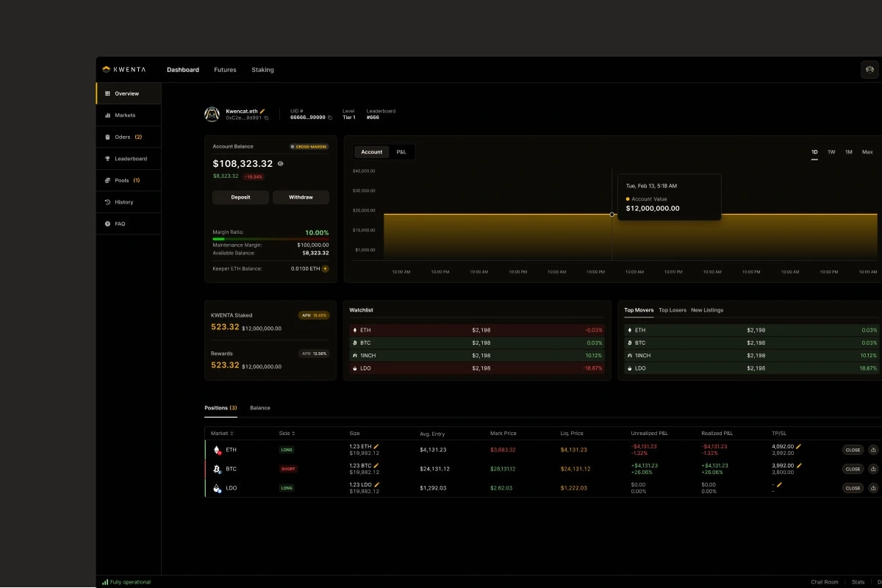This screenshot has width=882, height=588.
Task: Select the Top Losers tab
Action: (x=673, y=310)
